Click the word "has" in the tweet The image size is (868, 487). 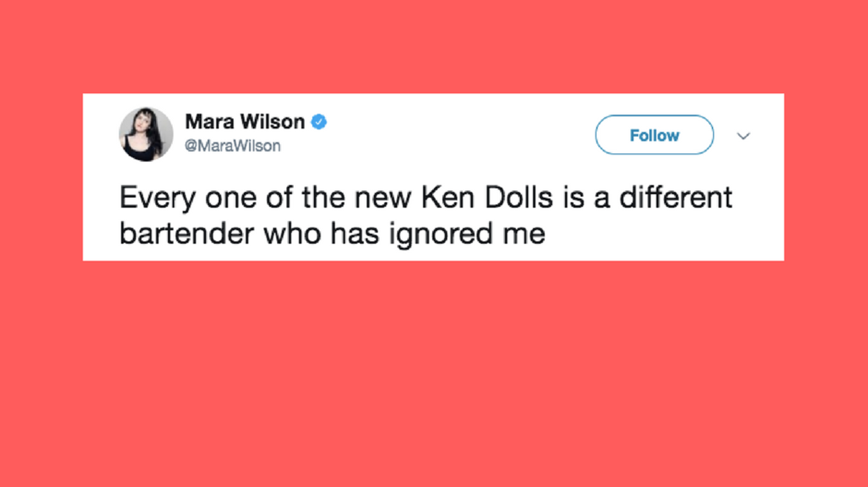click(354, 233)
